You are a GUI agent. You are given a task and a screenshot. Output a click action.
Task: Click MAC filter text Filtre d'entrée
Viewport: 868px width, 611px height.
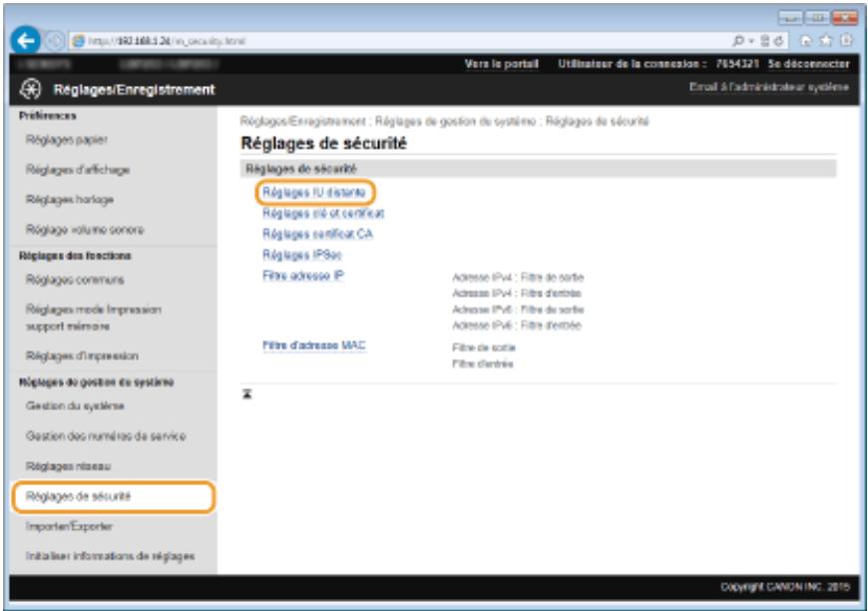click(483, 363)
